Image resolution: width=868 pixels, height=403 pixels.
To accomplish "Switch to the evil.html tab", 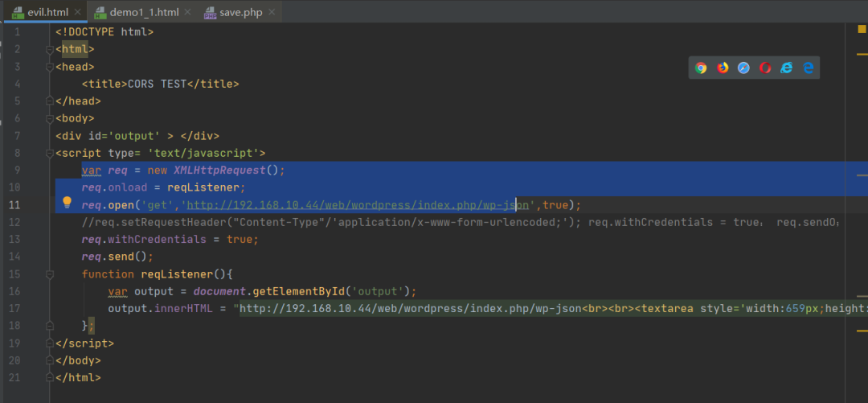I will [x=46, y=12].
